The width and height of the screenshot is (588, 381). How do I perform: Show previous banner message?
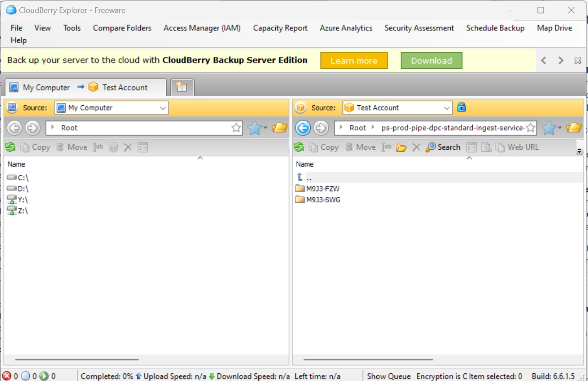pyautogui.click(x=544, y=61)
